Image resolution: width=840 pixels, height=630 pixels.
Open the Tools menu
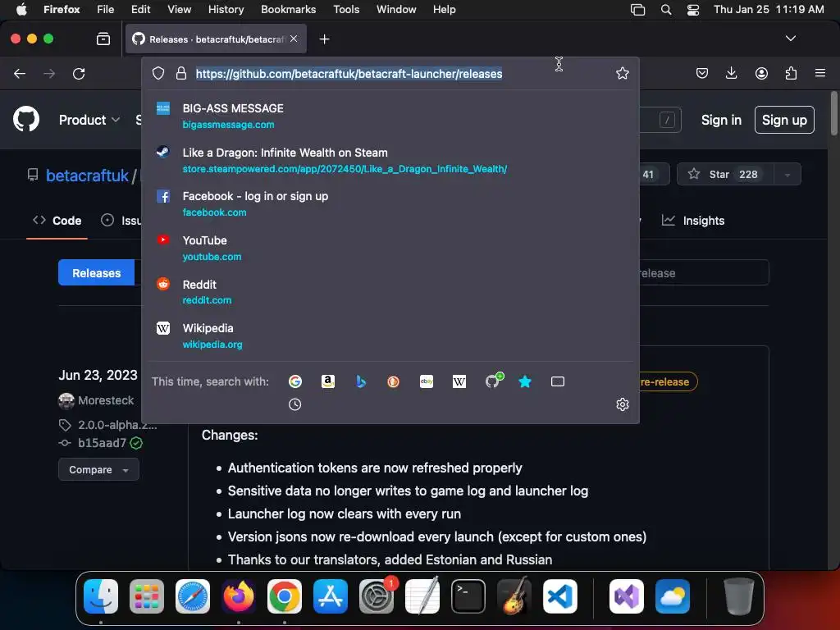click(x=346, y=9)
